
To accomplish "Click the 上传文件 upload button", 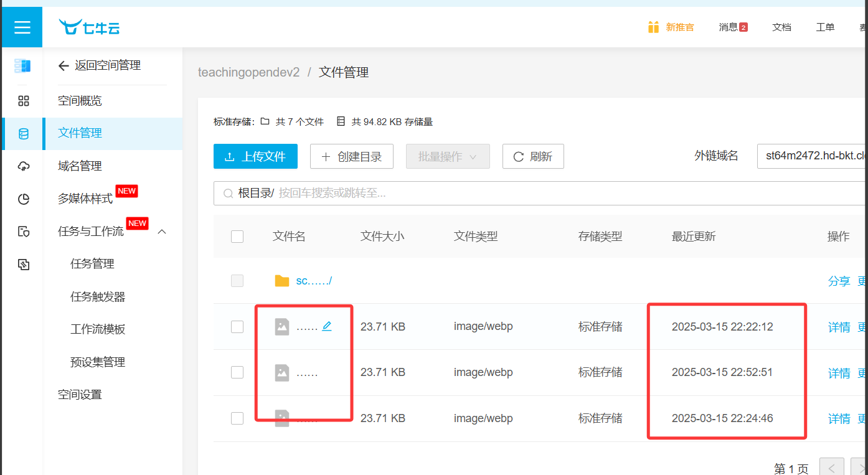I will pos(255,157).
